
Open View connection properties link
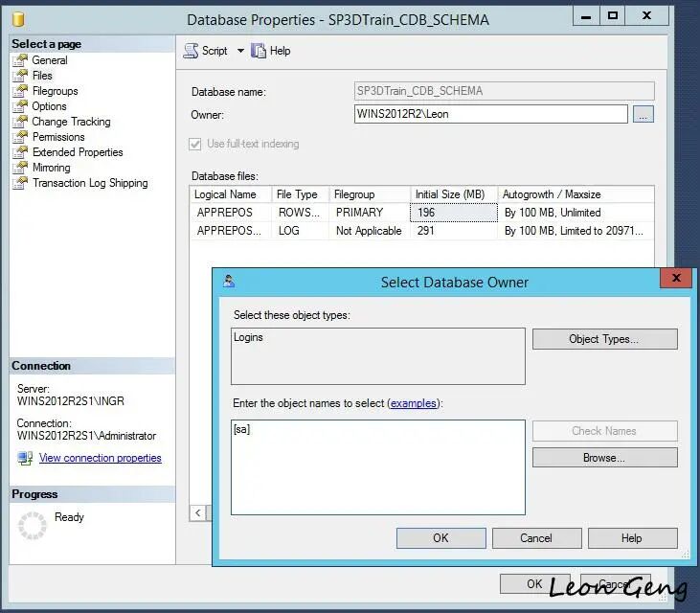pyautogui.click(x=100, y=458)
